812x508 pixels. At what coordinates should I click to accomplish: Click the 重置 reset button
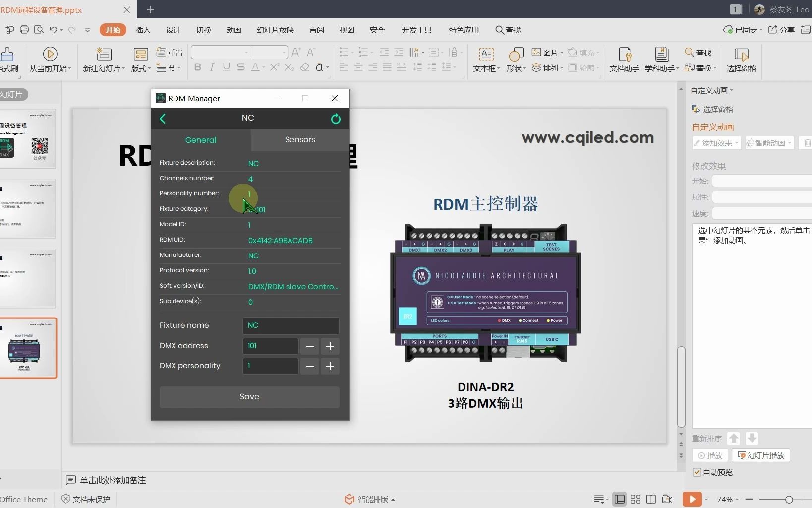pos(170,52)
